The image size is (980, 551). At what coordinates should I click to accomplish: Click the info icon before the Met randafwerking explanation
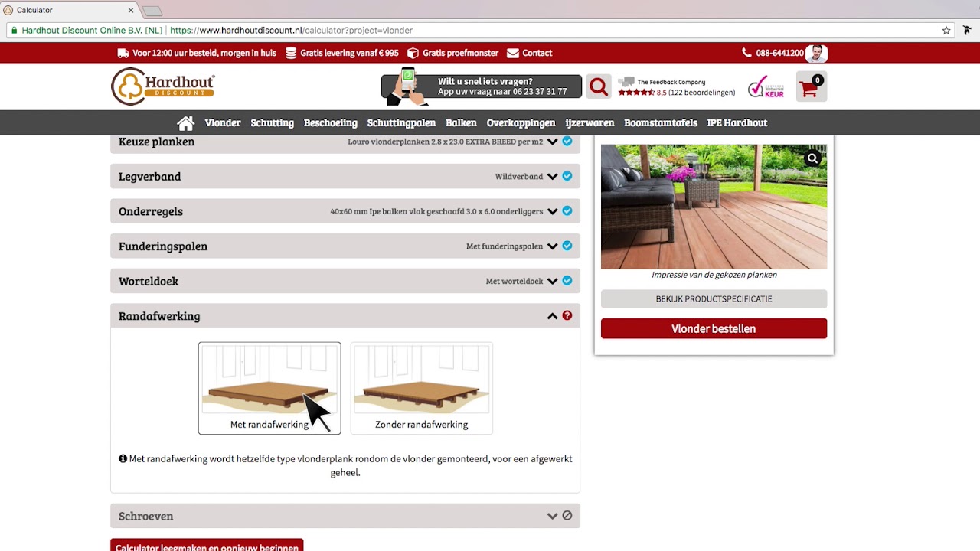[x=122, y=458]
